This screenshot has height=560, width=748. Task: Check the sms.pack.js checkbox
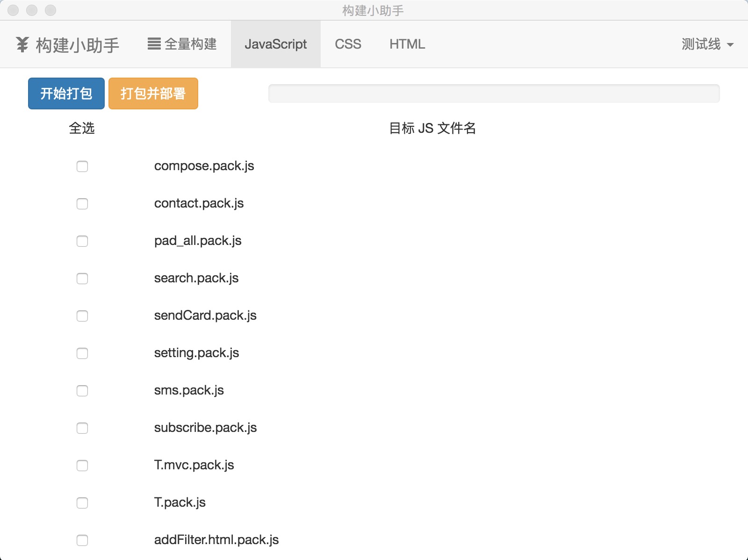pos(82,391)
